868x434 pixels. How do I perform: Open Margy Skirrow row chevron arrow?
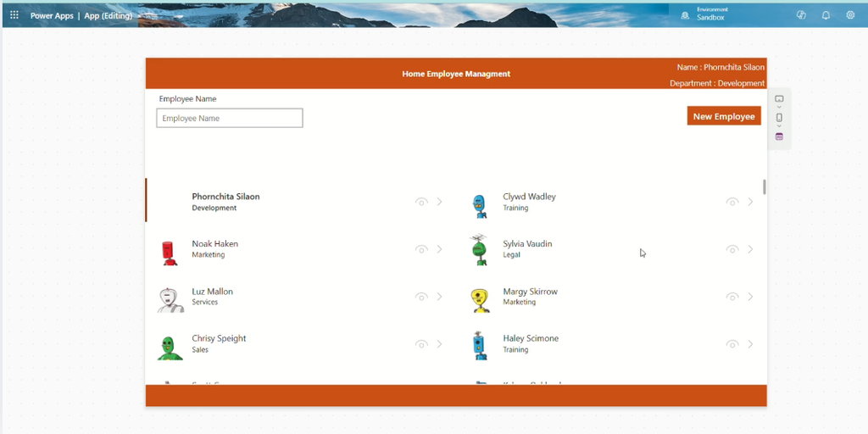(751, 296)
